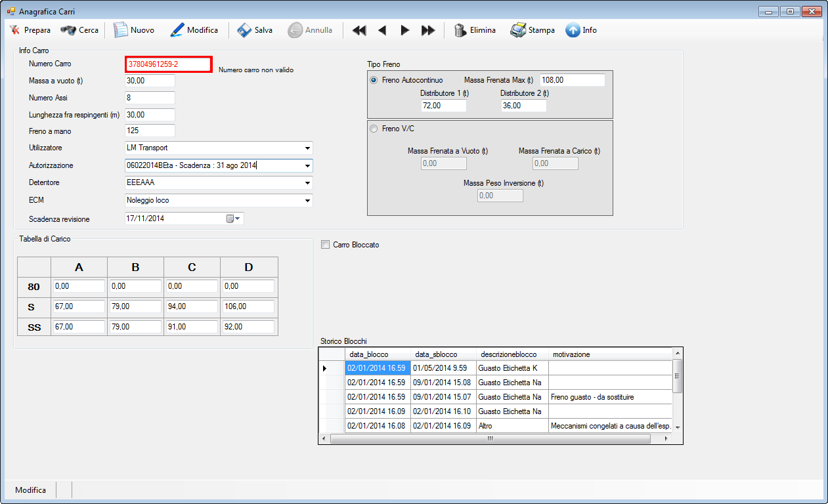Click Lunghezza fra respingenti field
The width and height of the screenshot is (828, 504).
(x=150, y=114)
